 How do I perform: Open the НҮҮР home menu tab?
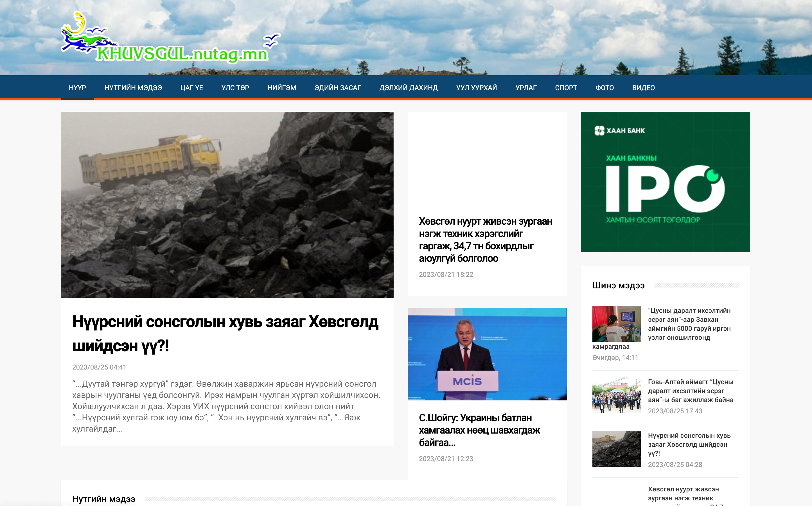pos(77,88)
